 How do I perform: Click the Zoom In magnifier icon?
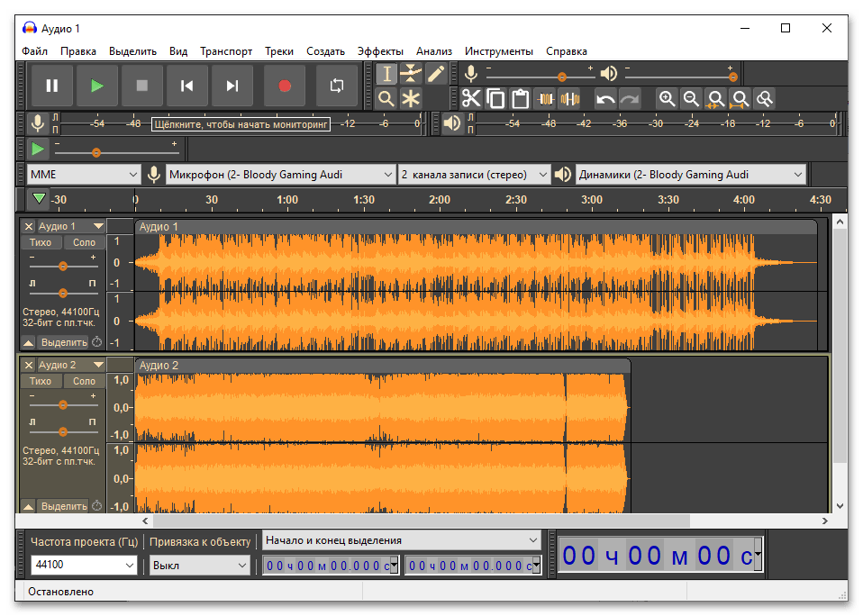pos(667,98)
